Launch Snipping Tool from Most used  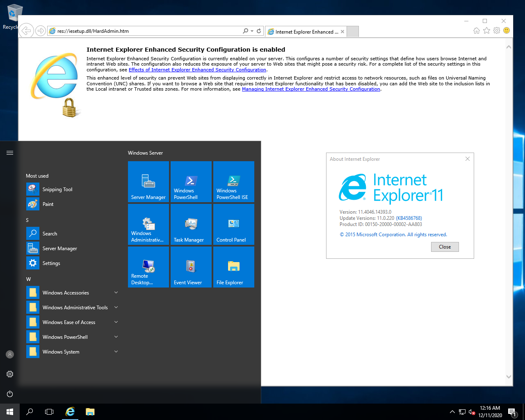tap(72, 189)
